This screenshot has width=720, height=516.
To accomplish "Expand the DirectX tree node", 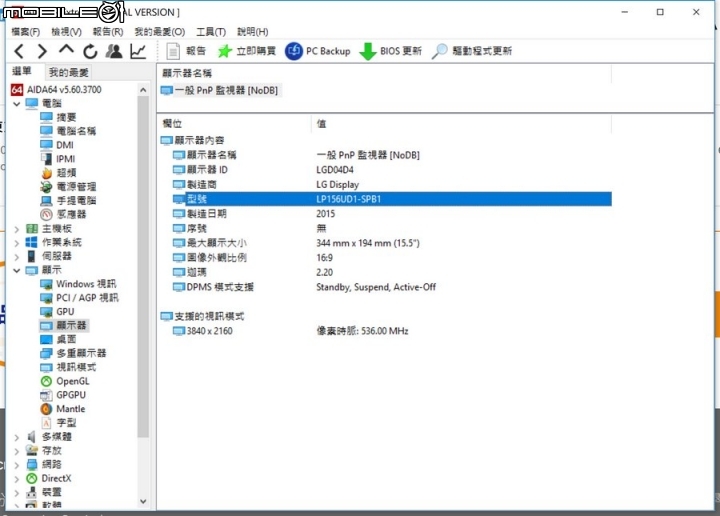I will pos(17,479).
